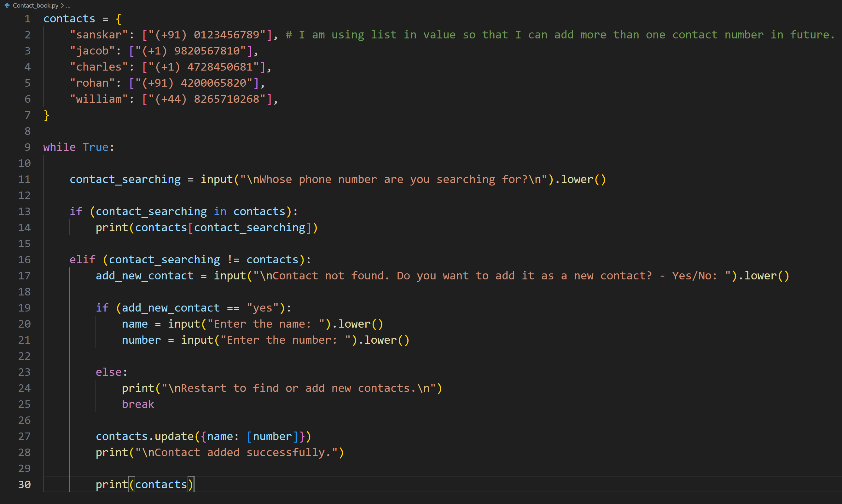Screen dimensions: 842x504
Task: Place cursor on the 'while' keyword
Action: click(60, 147)
